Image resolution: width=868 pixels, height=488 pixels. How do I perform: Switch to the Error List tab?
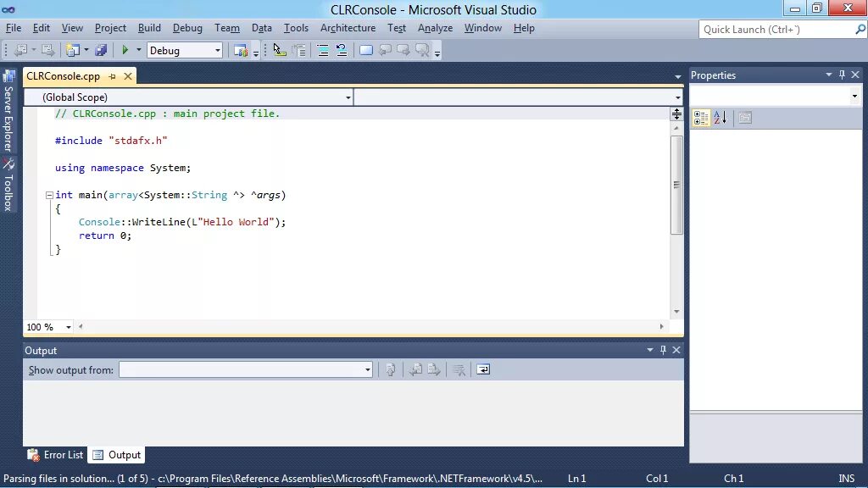[56, 455]
